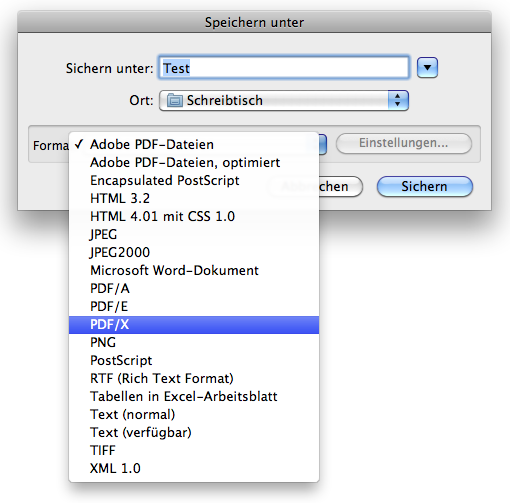The height and width of the screenshot is (503, 510).
Task: Choose Text (verfügbar) format
Action: (x=194, y=433)
